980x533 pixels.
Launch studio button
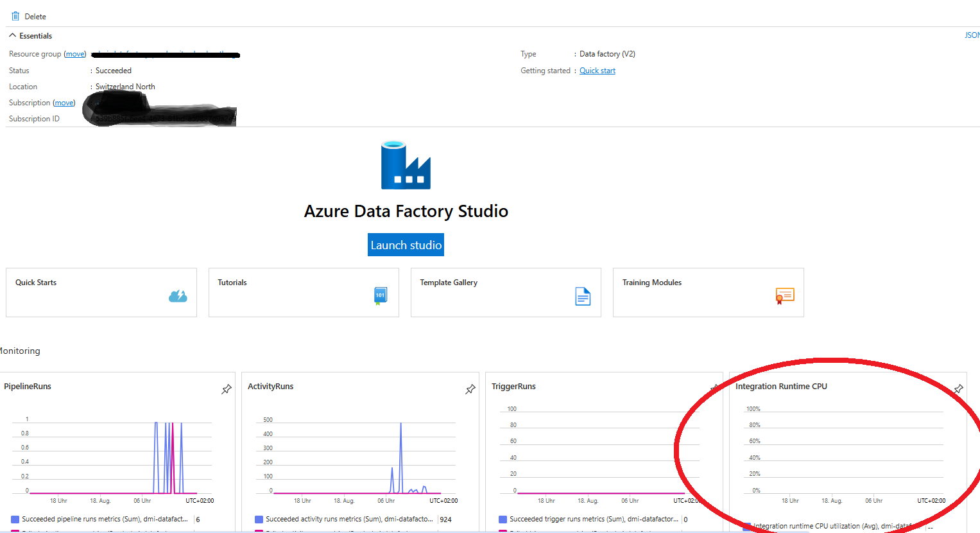(406, 245)
